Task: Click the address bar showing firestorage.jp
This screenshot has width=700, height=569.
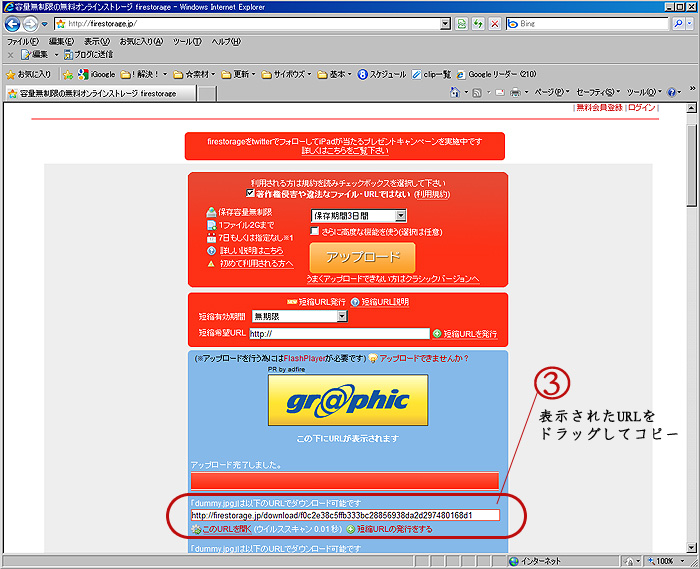Action: coord(248,24)
